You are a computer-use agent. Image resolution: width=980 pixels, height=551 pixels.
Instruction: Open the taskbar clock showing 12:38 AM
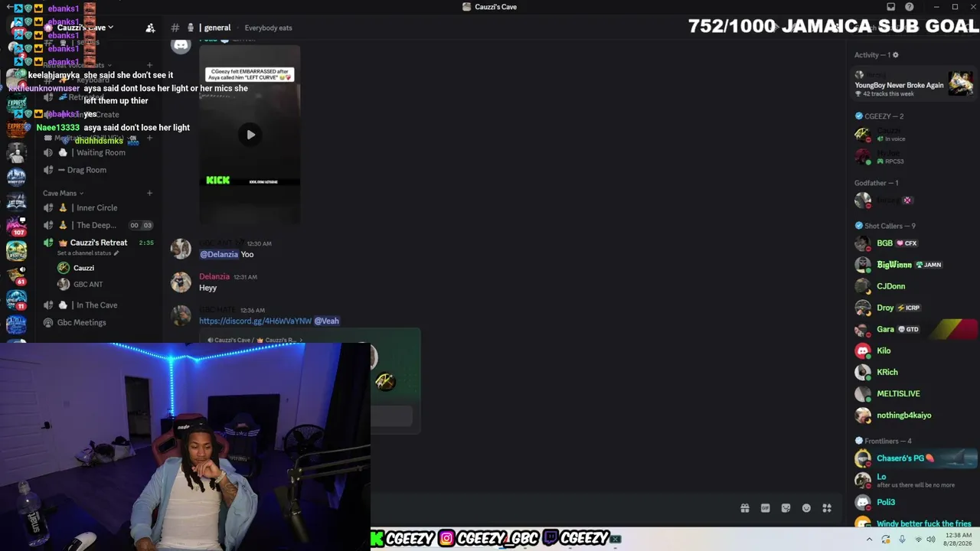coord(959,540)
